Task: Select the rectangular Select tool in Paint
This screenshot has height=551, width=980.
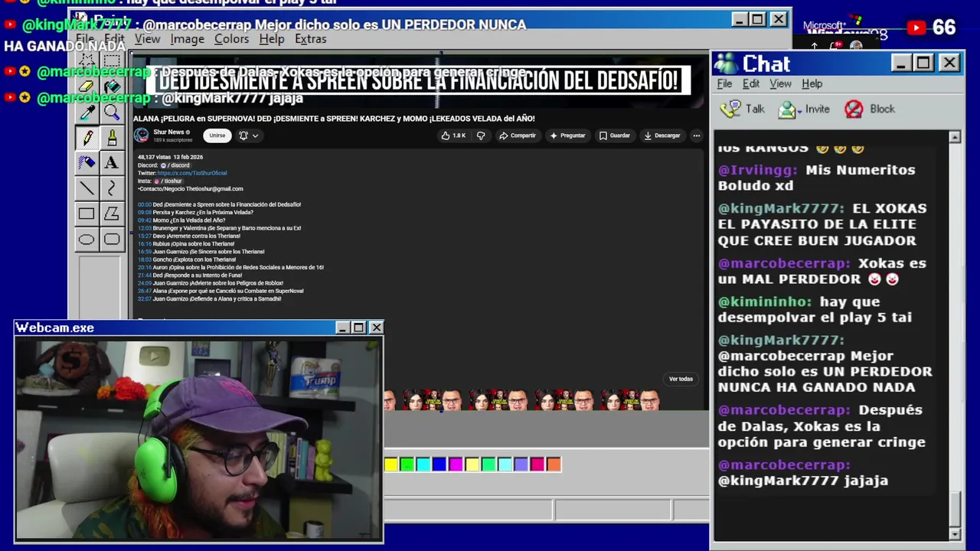Action: point(112,62)
